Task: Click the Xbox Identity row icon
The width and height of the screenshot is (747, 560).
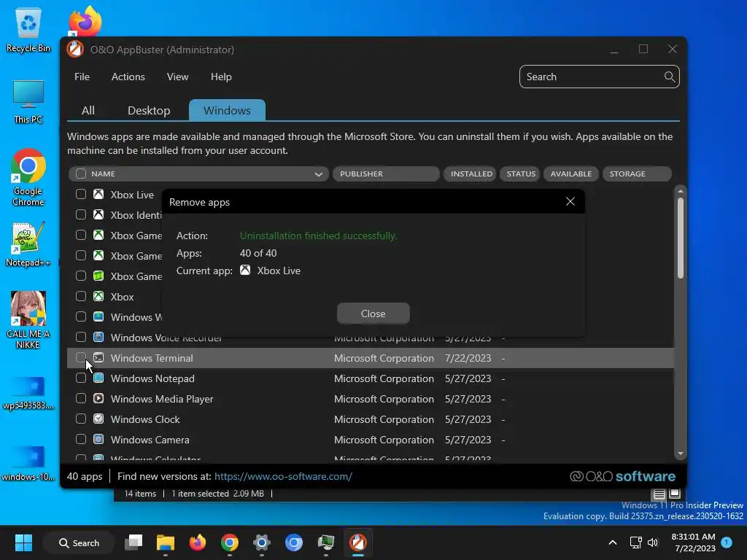Action: click(x=98, y=215)
